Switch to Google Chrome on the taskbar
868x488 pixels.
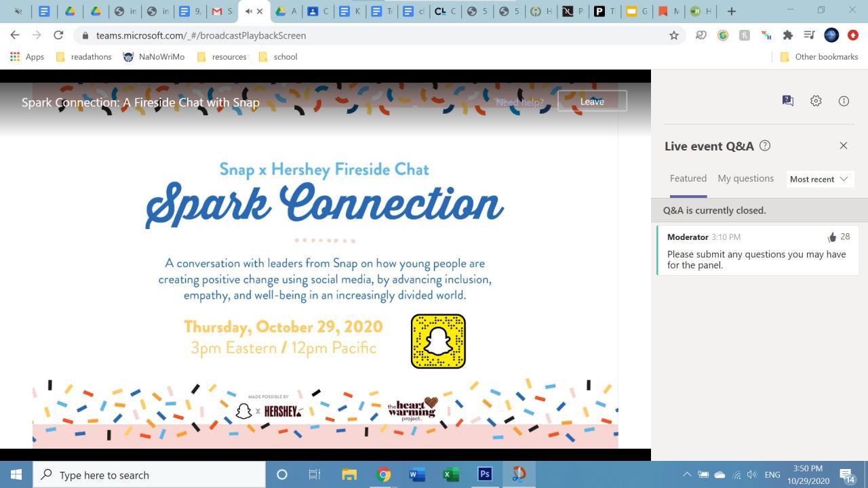(x=383, y=474)
